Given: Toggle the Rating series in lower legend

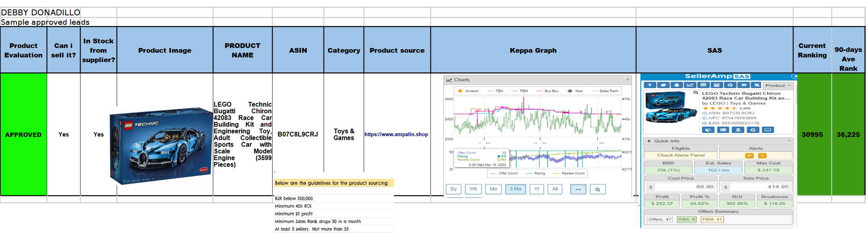Looking at the screenshot, I should (536, 173).
